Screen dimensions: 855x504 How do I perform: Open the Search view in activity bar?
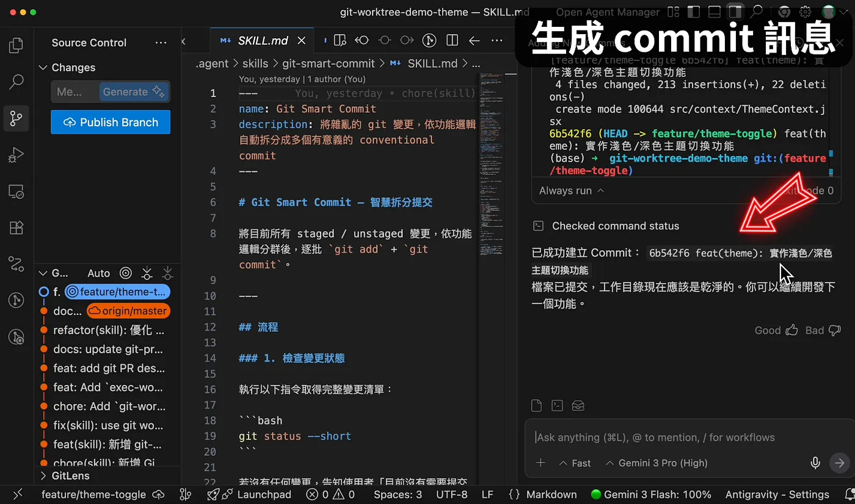16,82
